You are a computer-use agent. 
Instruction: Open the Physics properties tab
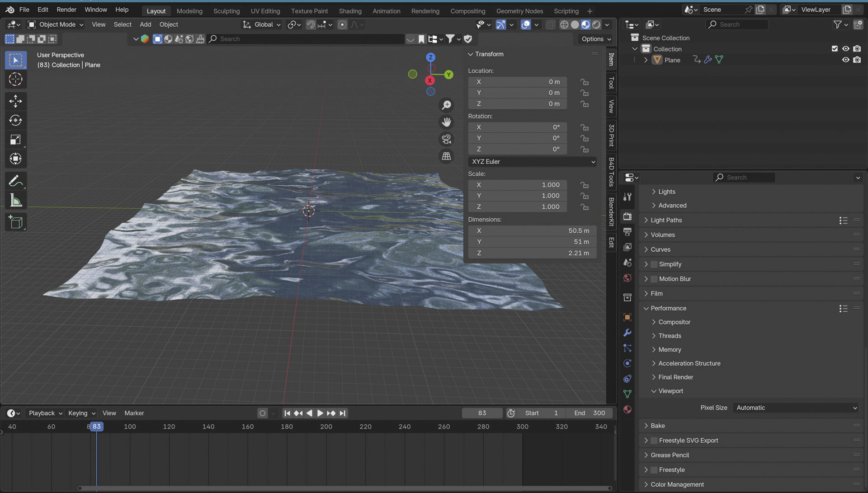(x=627, y=363)
